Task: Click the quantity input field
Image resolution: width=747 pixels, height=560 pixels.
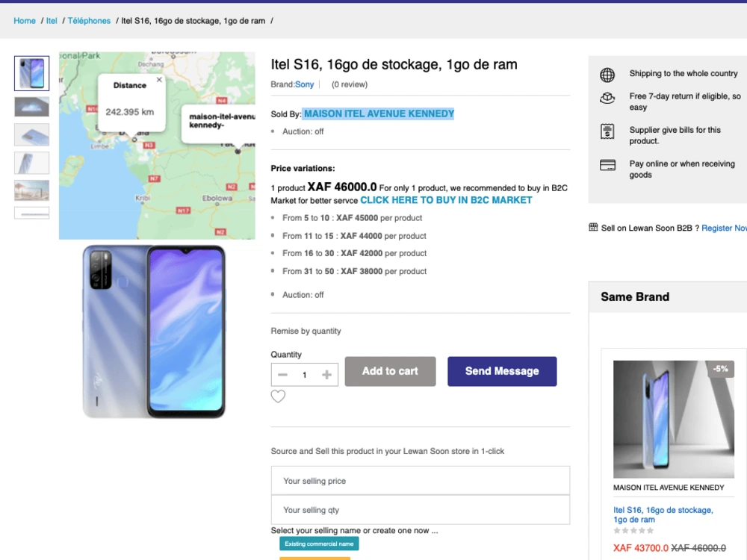Action: pos(305,375)
